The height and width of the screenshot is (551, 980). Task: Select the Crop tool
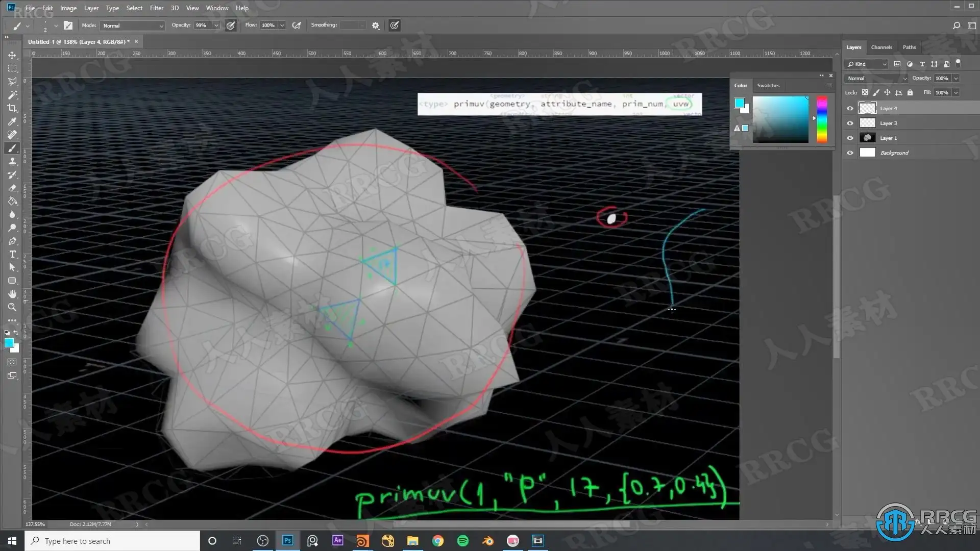pos(12,108)
